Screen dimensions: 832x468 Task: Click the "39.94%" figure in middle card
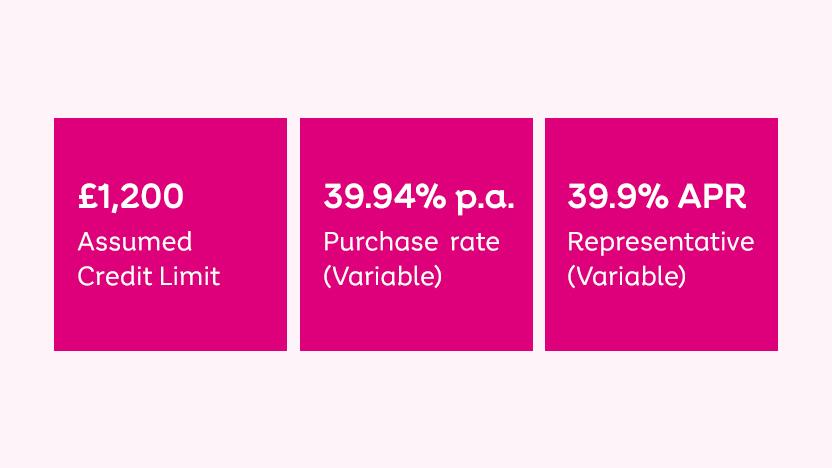click(x=385, y=197)
